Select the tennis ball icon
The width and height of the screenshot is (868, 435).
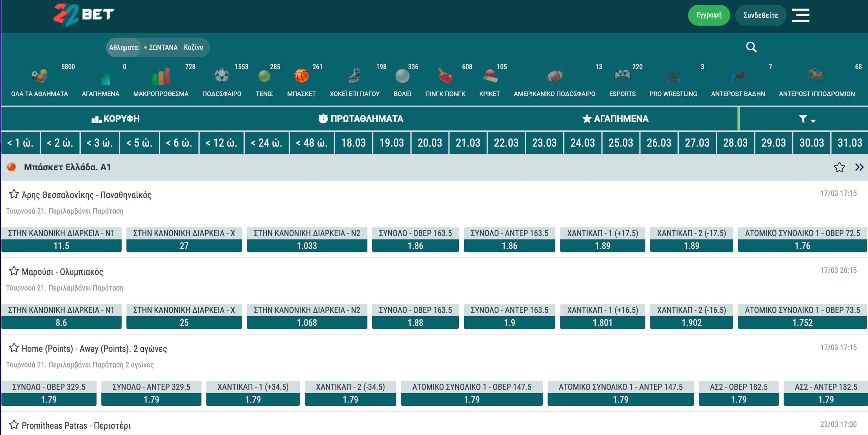264,76
